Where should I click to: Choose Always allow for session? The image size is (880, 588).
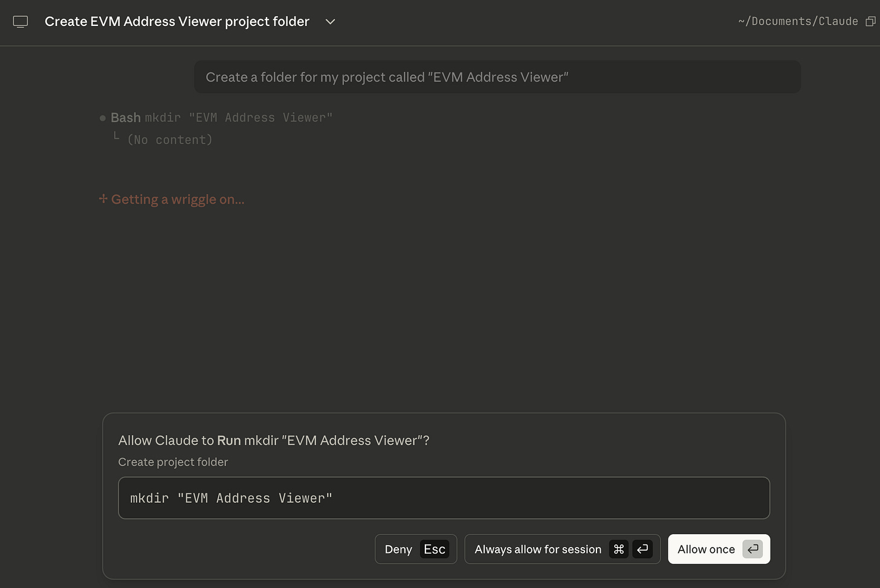click(x=562, y=549)
